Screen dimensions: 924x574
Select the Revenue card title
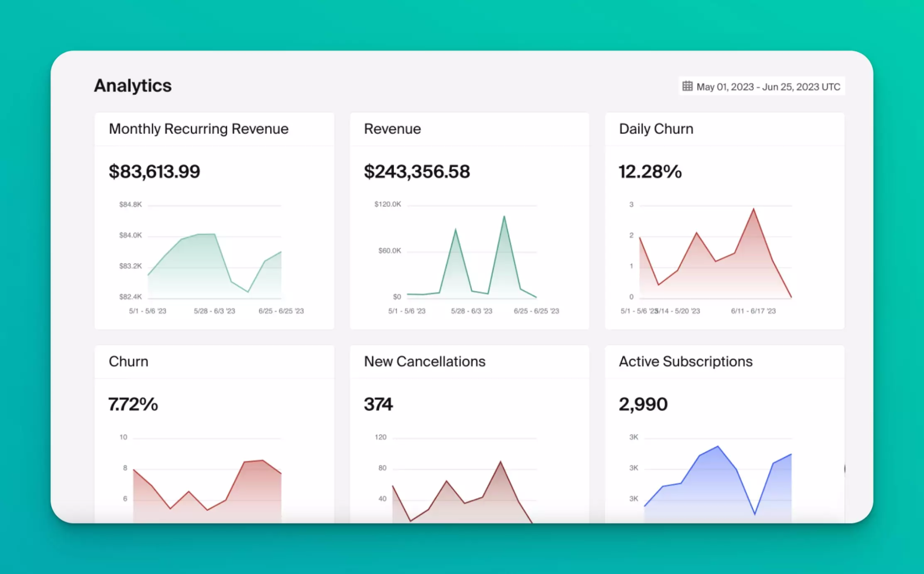pyautogui.click(x=392, y=129)
